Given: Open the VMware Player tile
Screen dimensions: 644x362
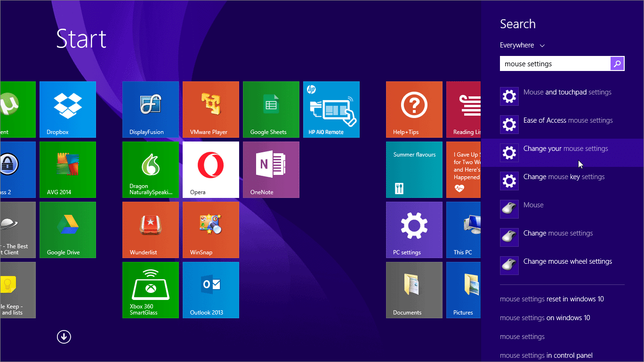Looking at the screenshot, I should [211, 110].
